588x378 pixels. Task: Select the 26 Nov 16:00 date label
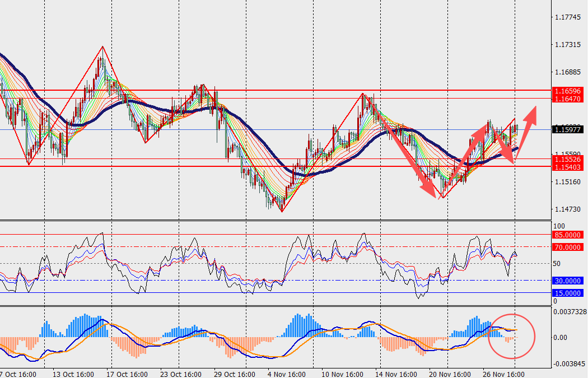tap(504, 374)
